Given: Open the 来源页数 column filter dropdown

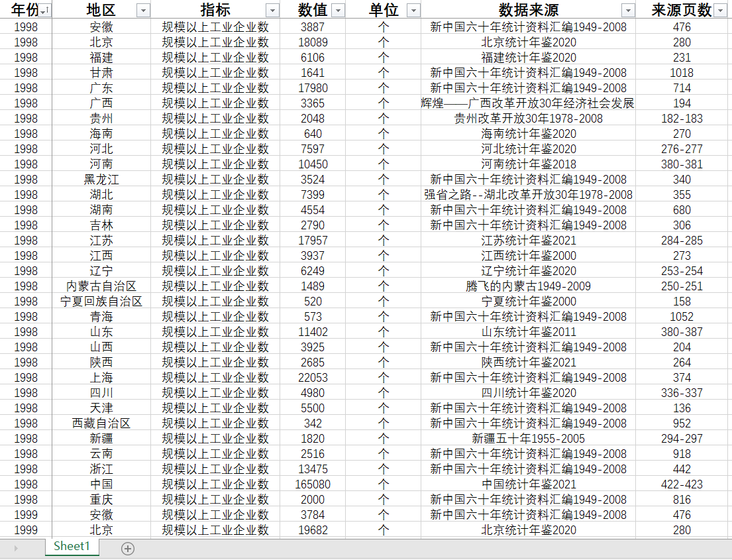Looking at the screenshot, I should (x=720, y=11).
